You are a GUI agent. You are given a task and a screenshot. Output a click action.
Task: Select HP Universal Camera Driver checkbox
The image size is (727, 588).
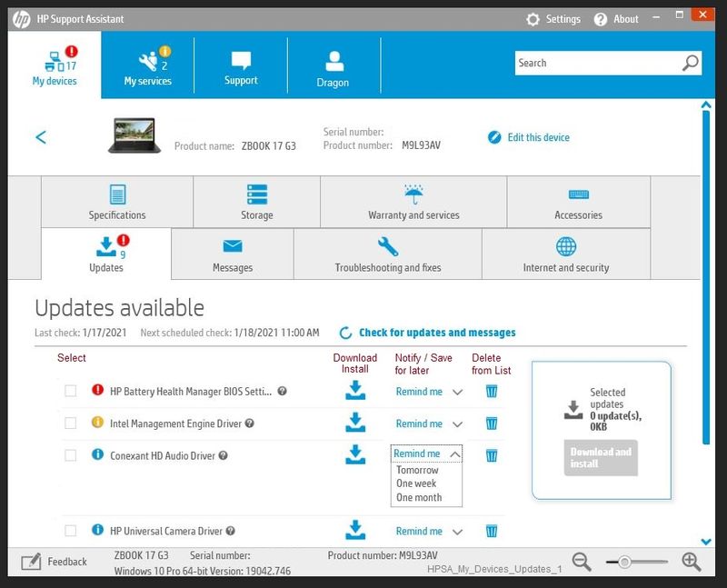(x=71, y=531)
